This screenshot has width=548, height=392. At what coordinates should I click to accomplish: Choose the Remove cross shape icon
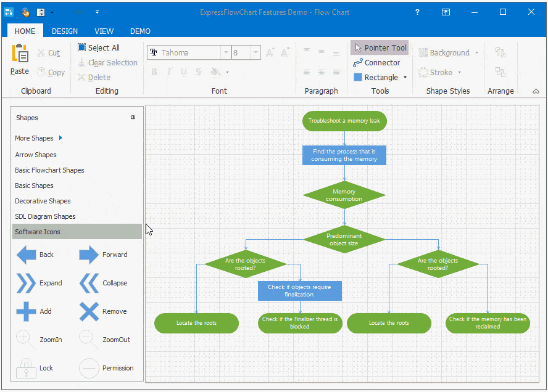point(89,311)
